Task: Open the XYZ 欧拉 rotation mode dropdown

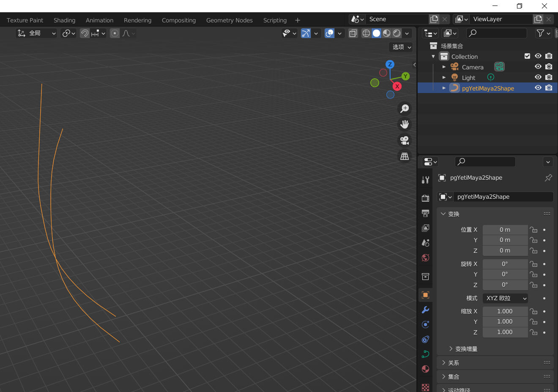Action: pyautogui.click(x=506, y=298)
